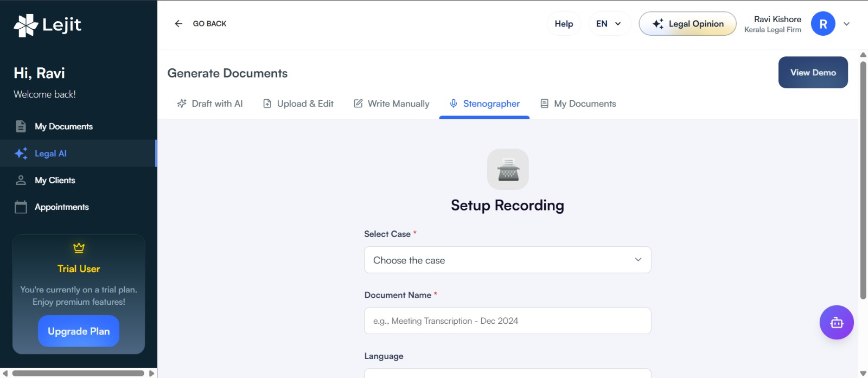
Task: Open My Documents in the left sidebar
Action: [x=63, y=127]
